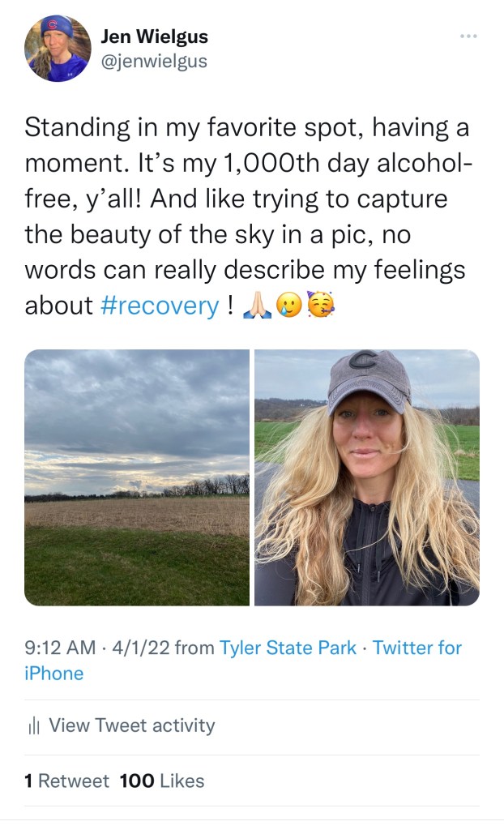Click the 4/1/22 date text
504x830 pixels.
[143, 648]
